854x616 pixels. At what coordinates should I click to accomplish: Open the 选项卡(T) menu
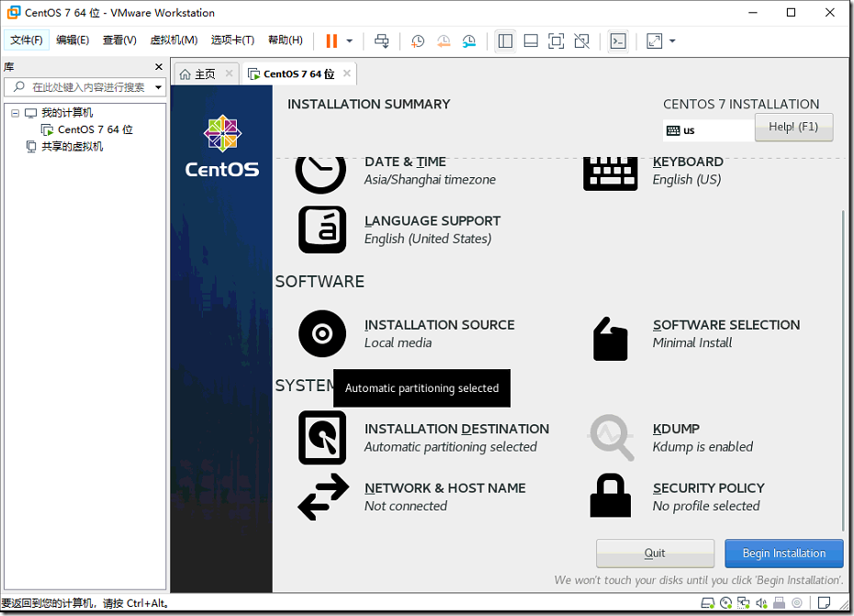(232, 39)
